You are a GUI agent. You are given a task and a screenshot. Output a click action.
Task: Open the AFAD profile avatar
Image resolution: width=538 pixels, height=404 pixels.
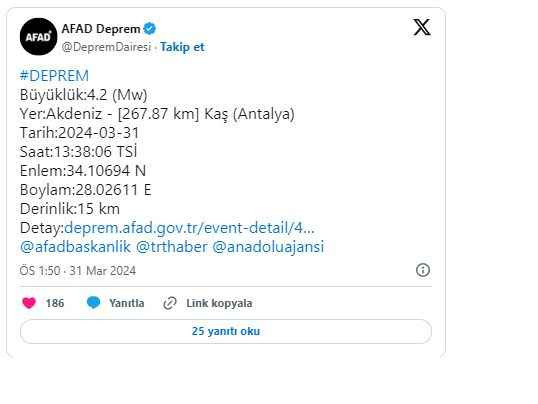(x=38, y=37)
